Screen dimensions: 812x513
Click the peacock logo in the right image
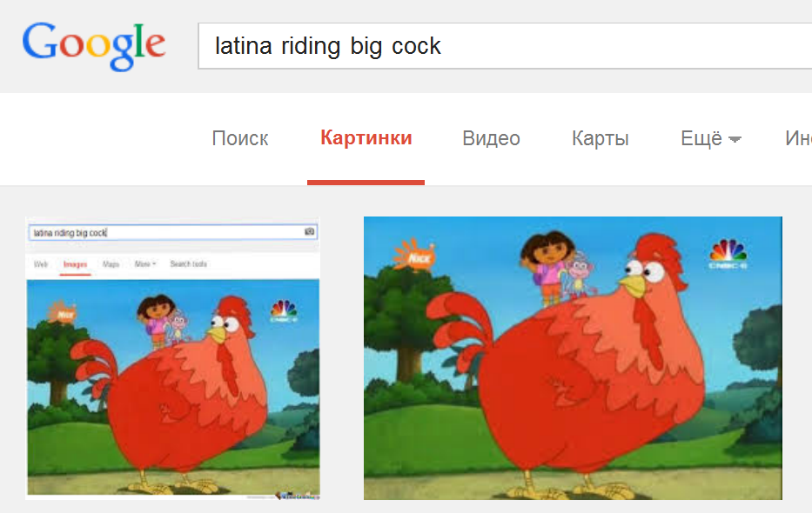728,253
